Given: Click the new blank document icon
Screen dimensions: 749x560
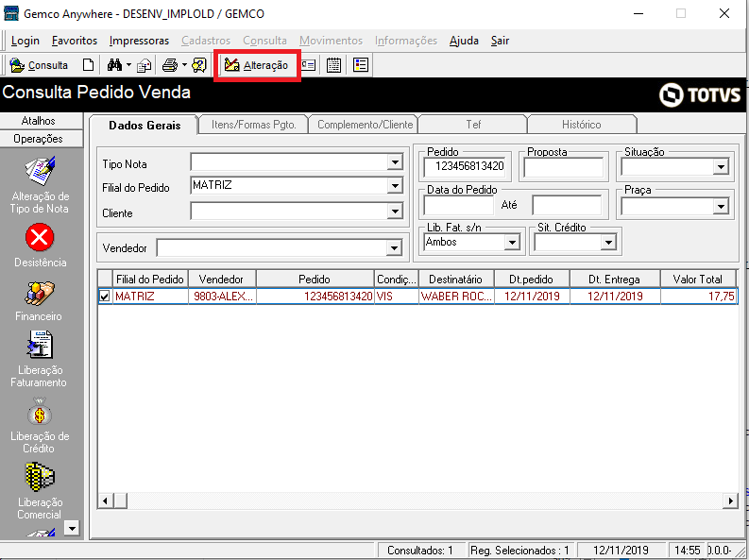Looking at the screenshot, I should (88, 65).
